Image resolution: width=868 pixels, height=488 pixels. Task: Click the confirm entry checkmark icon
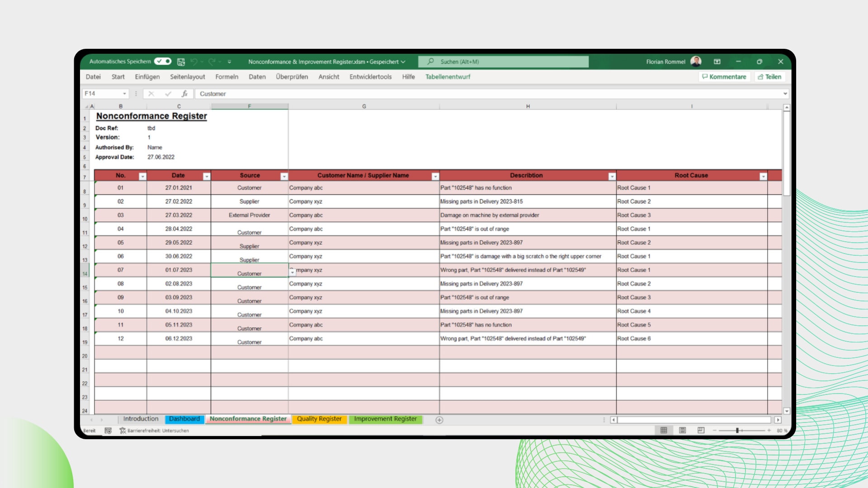point(168,94)
